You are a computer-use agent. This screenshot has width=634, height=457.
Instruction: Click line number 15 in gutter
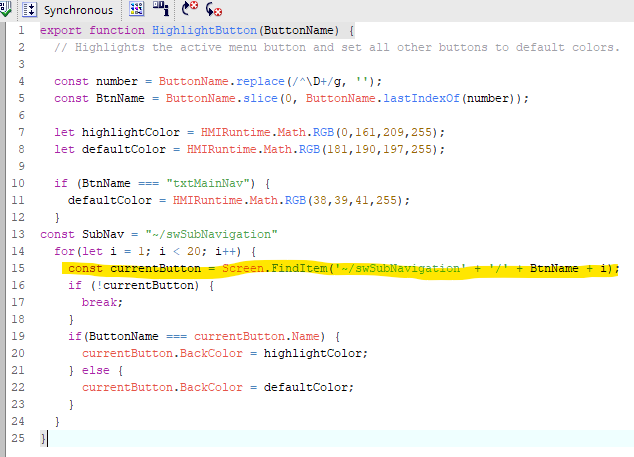coord(18,268)
